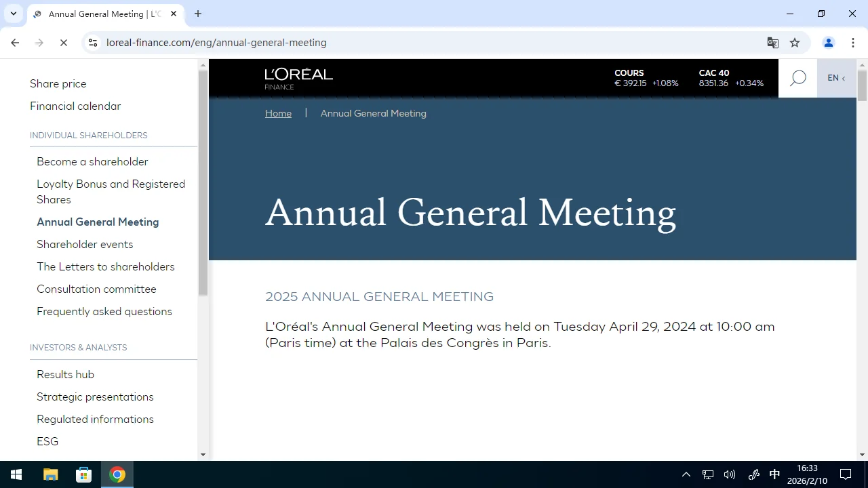Show hidden system tray icons
Viewport: 868px width, 488px height.
click(686, 474)
